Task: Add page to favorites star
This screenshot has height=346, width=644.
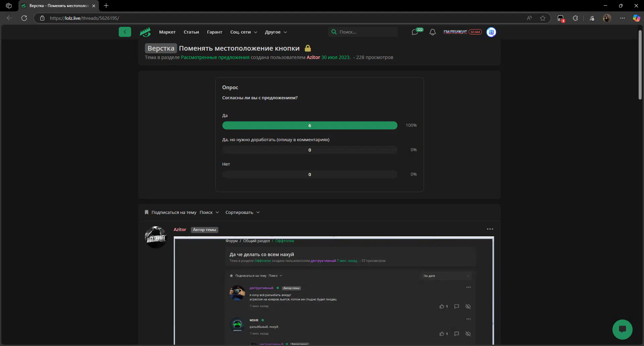Action: click(x=543, y=18)
